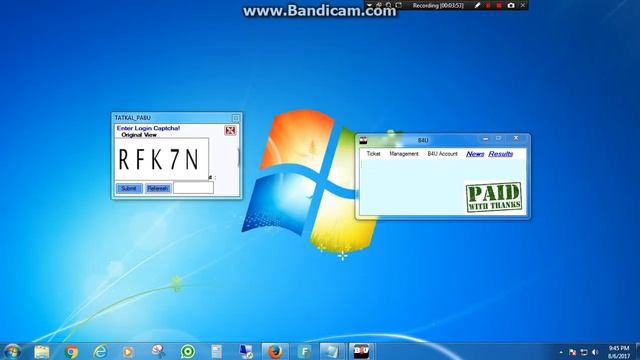
Task: Open the F app on the taskbar
Action: 304,351
